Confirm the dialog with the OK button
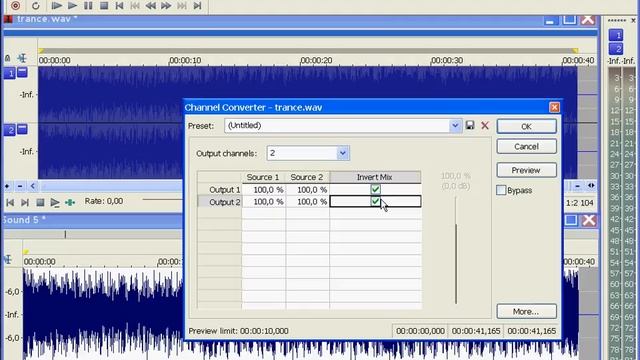The width and height of the screenshot is (640, 360). pos(527,127)
